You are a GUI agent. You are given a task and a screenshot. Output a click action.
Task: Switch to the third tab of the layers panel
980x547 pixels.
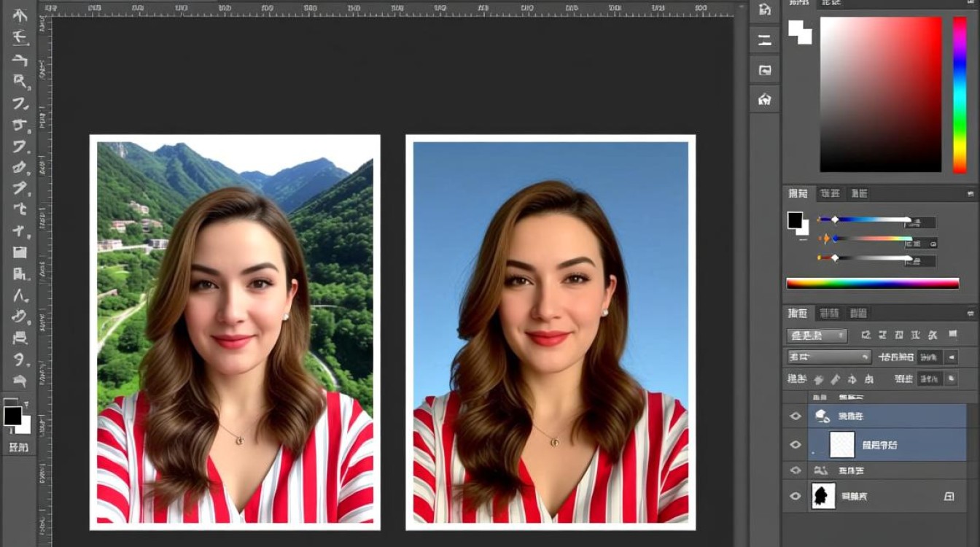(x=858, y=313)
